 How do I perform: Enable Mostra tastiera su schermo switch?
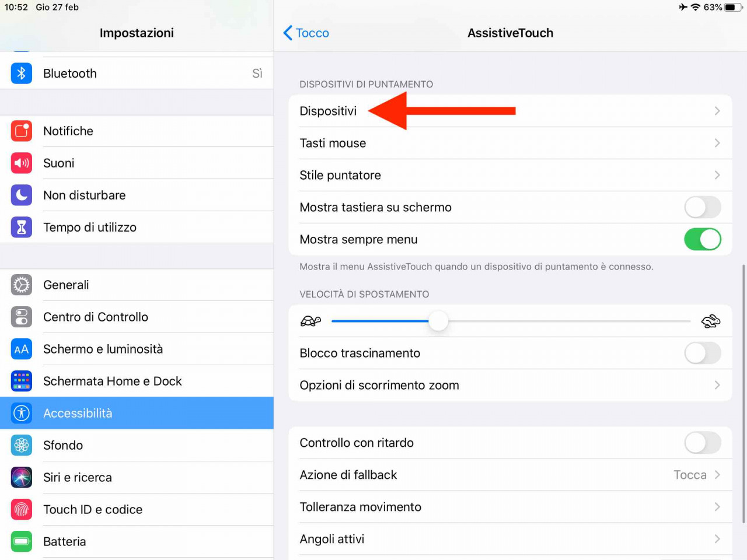(703, 207)
